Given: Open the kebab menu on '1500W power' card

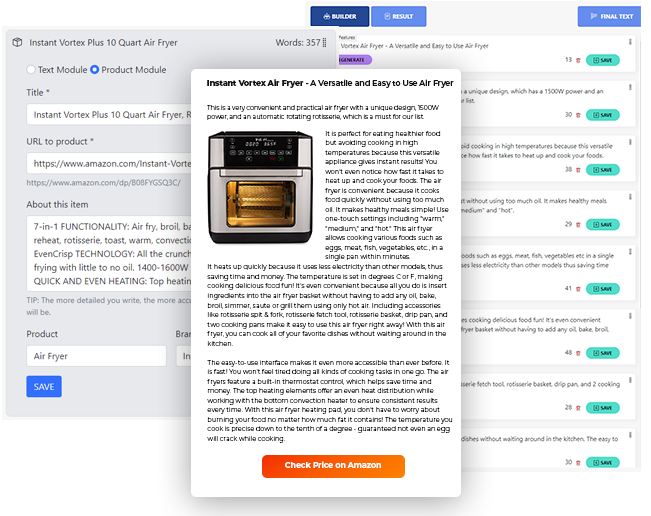Looking at the screenshot, I should click(630, 88).
